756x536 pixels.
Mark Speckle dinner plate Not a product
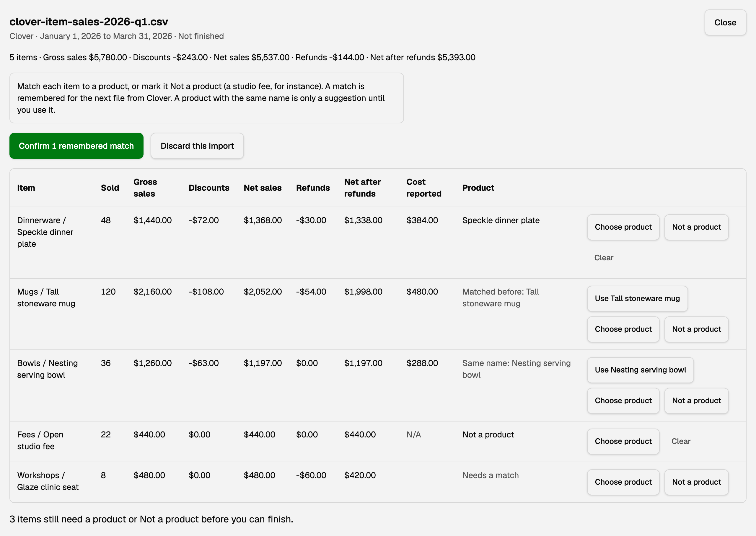point(696,227)
